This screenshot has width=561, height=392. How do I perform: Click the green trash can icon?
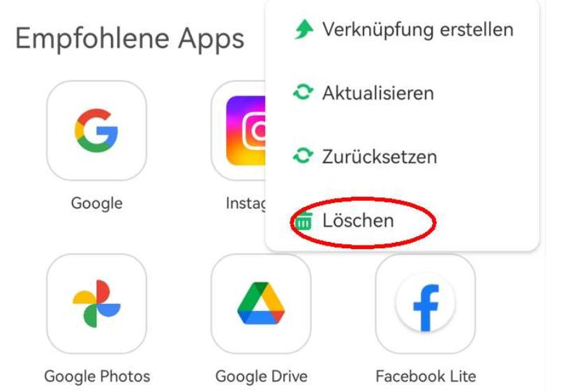coord(304,220)
